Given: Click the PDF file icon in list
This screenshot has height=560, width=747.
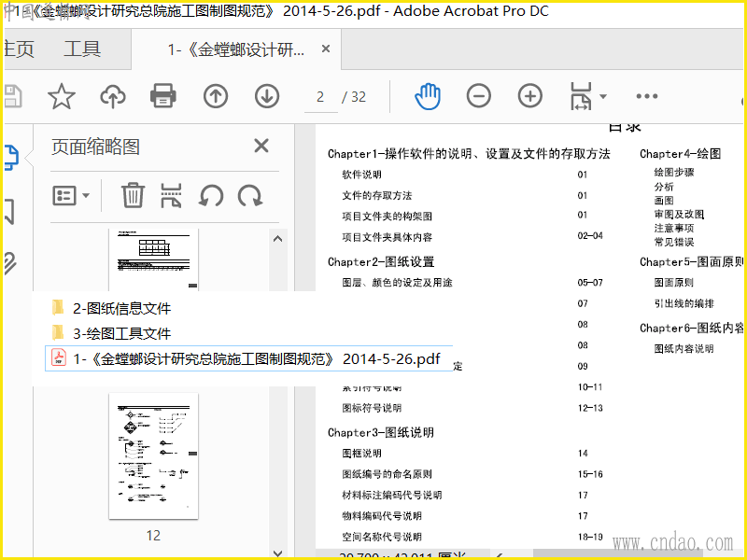Looking at the screenshot, I should coord(59,357).
